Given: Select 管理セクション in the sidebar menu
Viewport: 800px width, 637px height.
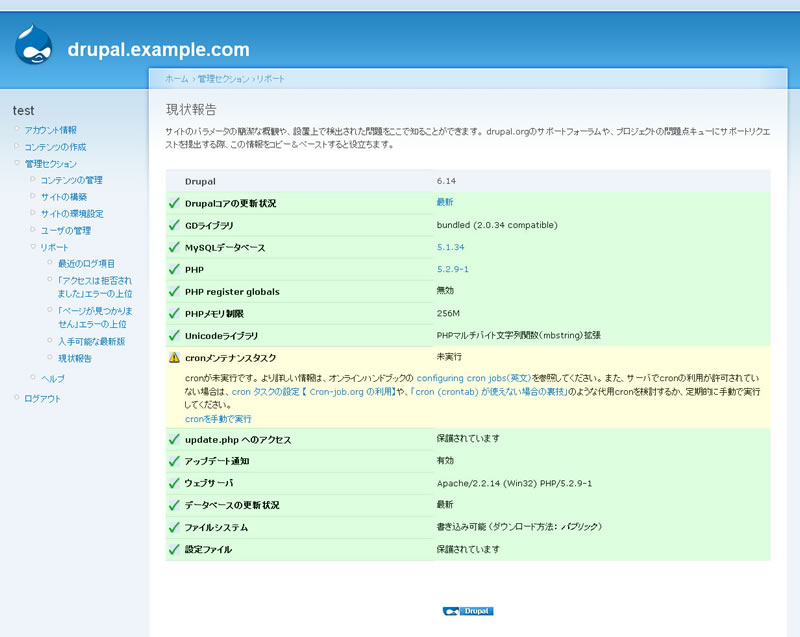Looking at the screenshot, I should pyautogui.click(x=51, y=164).
